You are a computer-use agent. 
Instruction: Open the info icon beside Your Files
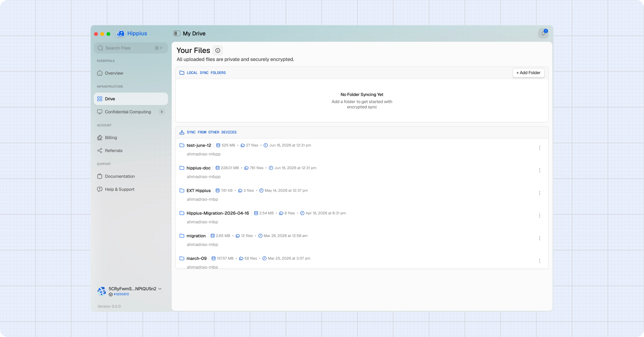(x=218, y=50)
